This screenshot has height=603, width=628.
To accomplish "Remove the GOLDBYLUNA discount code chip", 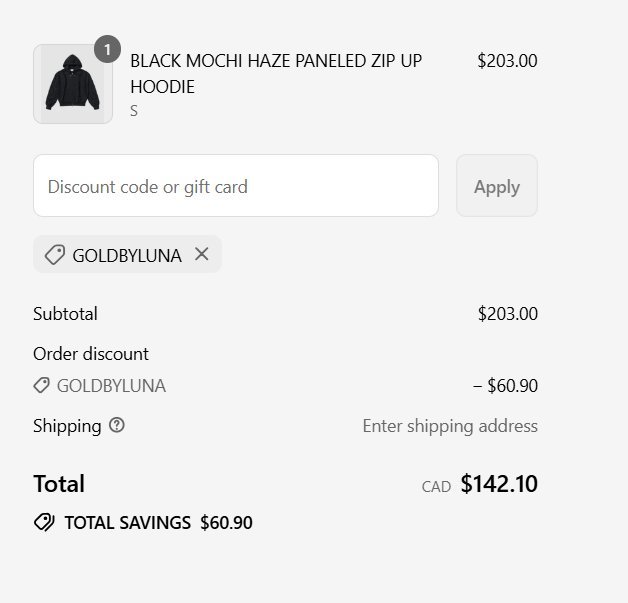I will (x=201, y=254).
